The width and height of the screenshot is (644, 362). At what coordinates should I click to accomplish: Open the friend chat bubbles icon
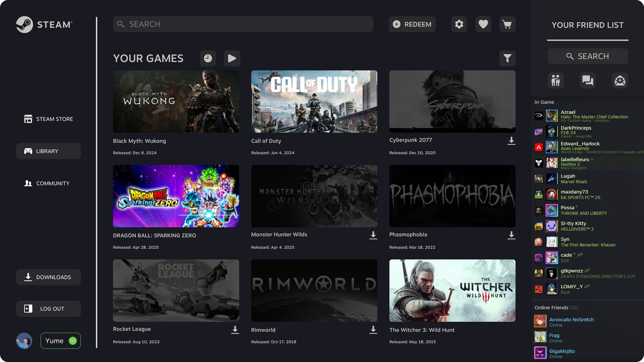pos(588,80)
